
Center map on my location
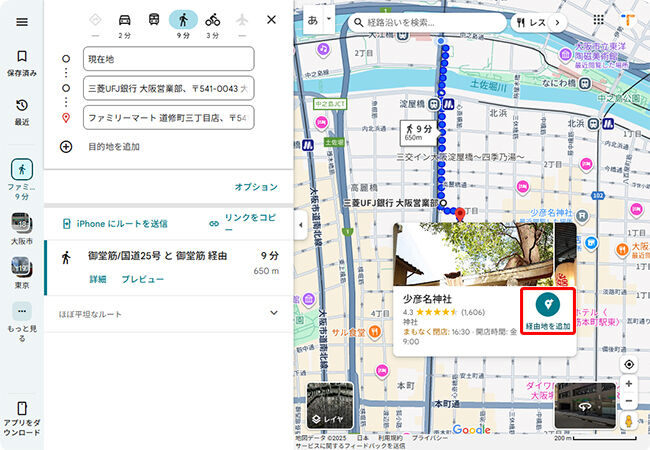coord(629,364)
